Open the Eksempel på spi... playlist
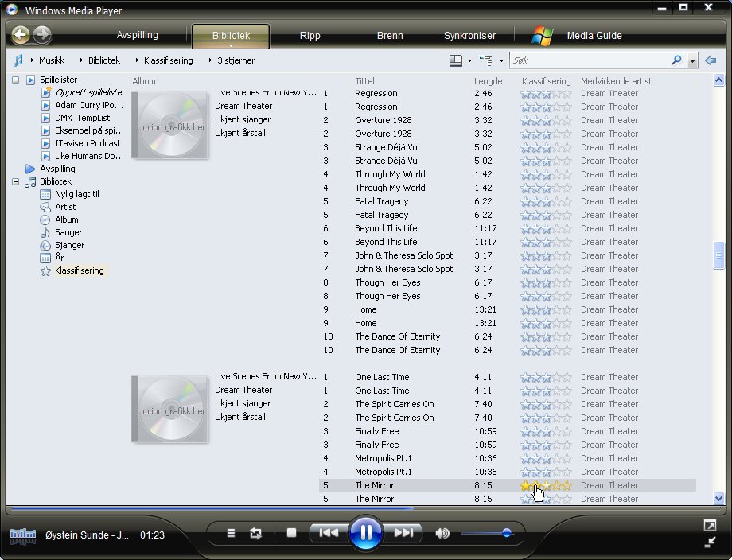 click(x=89, y=130)
